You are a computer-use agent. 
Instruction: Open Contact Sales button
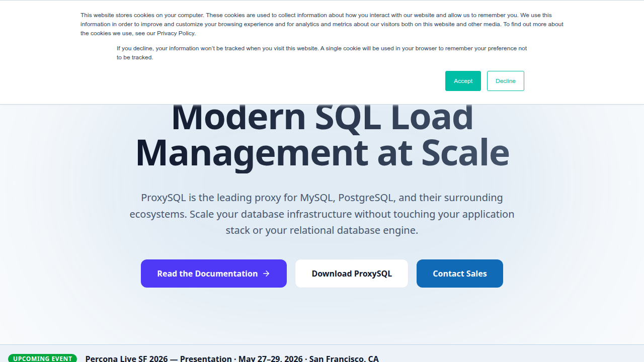(x=460, y=274)
